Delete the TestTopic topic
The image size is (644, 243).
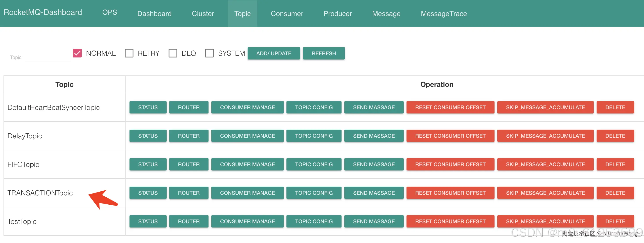point(615,221)
